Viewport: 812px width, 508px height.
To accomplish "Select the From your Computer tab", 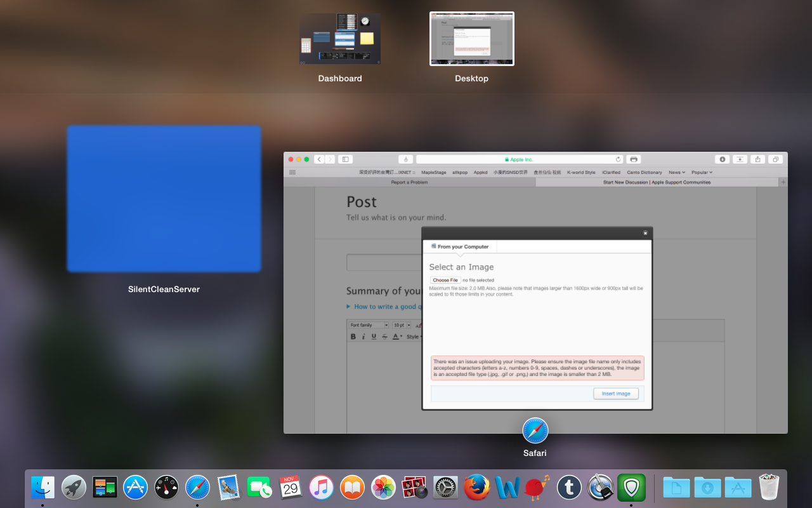I will pos(460,246).
